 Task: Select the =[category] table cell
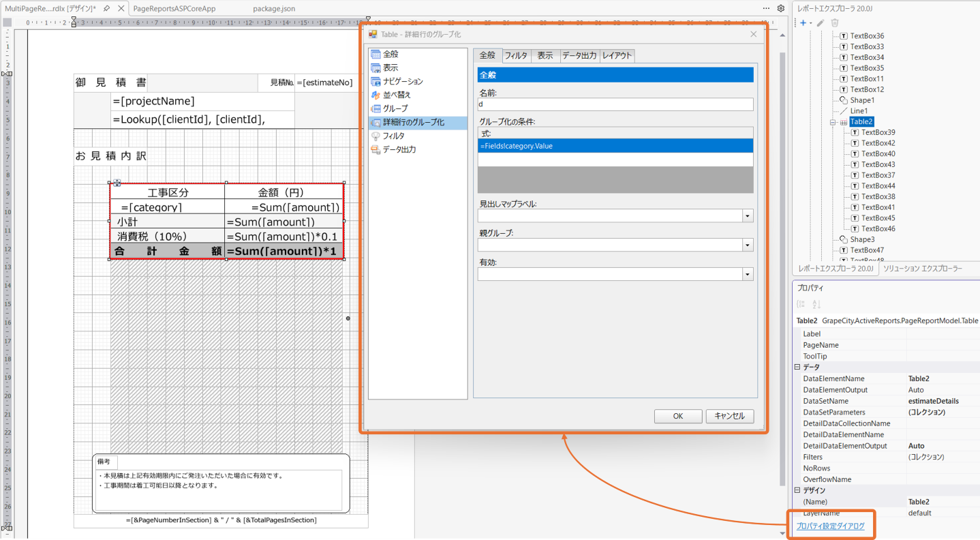(x=168, y=207)
